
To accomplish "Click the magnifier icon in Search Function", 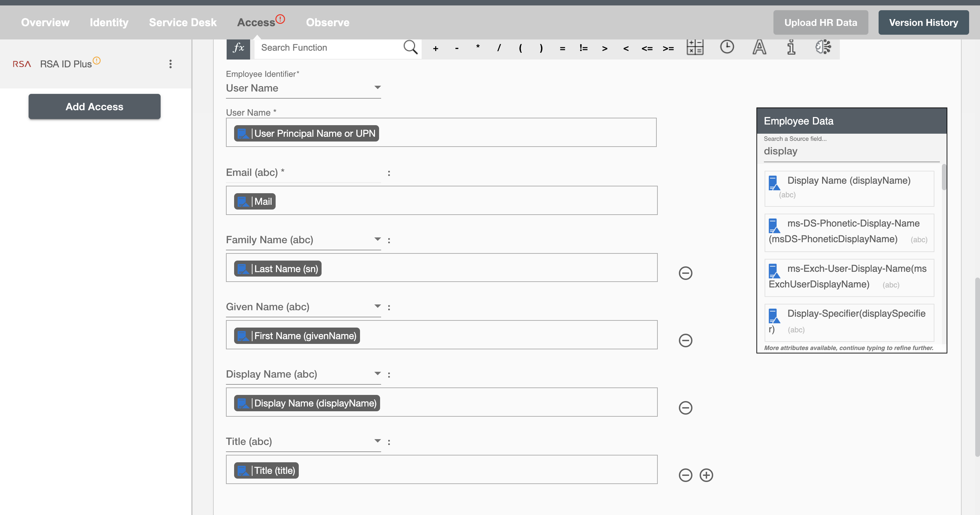I will click(x=410, y=48).
